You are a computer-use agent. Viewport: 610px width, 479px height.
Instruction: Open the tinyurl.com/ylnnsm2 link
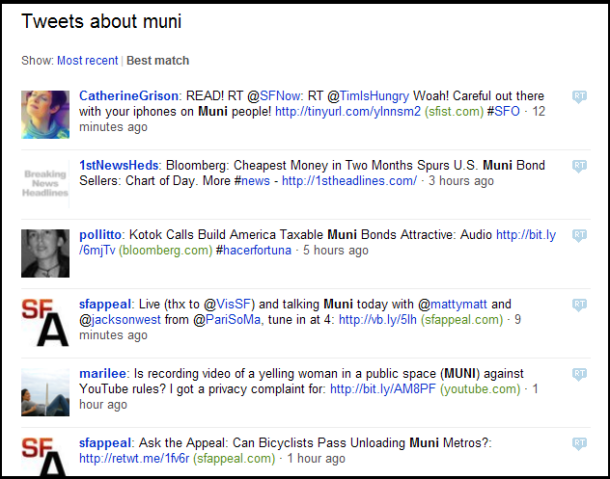339,112
